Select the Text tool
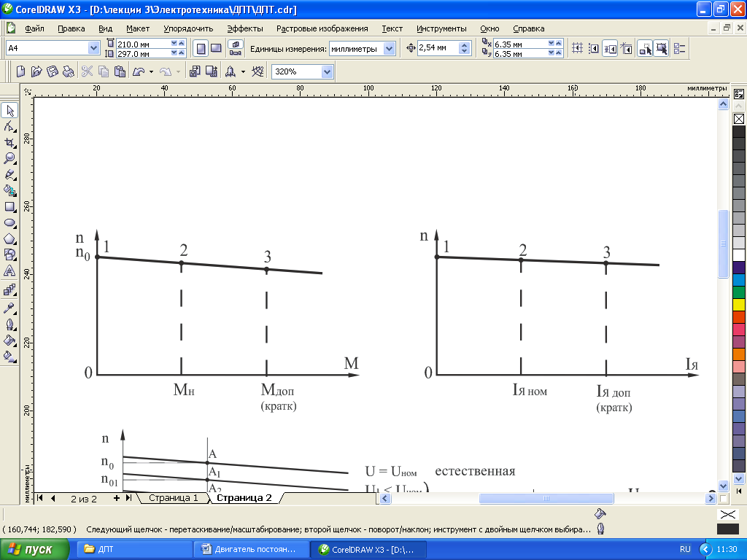Viewport: 747px width, 560px height. 9,271
